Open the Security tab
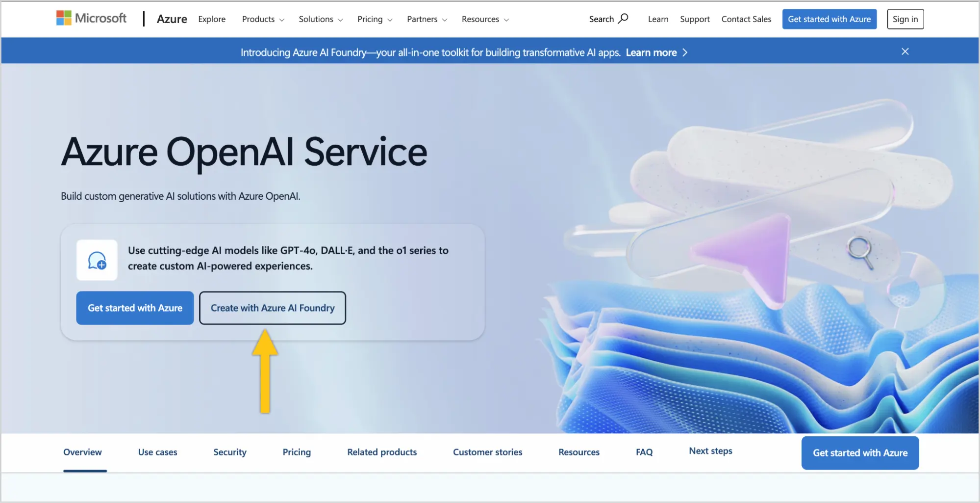This screenshot has height=503, width=980. click(230, 452)
